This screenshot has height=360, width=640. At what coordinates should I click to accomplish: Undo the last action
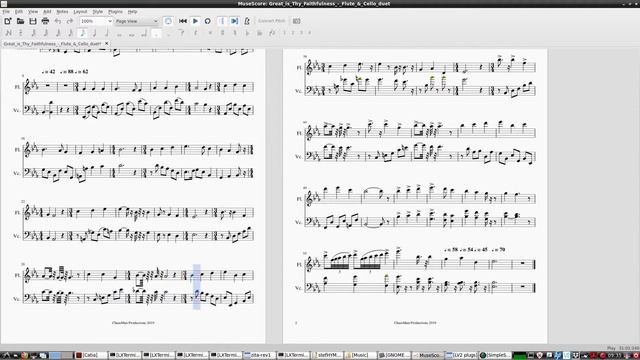click(58, 21)
